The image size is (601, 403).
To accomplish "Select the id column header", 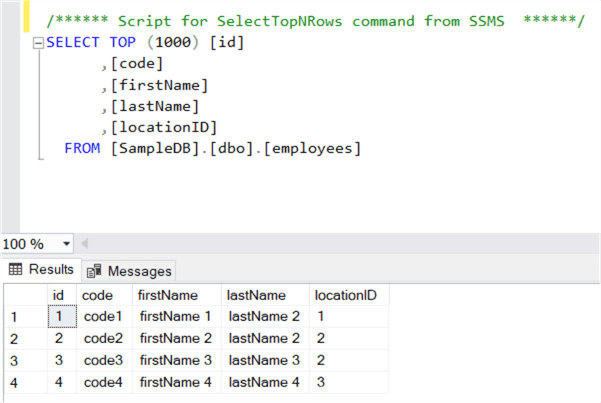I will 59,295.
